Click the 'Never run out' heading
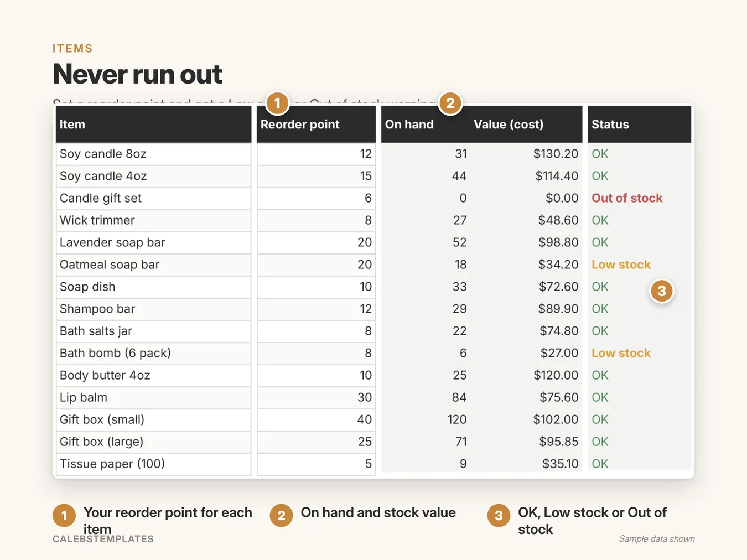747x560 pixels. tap(137, 74)
